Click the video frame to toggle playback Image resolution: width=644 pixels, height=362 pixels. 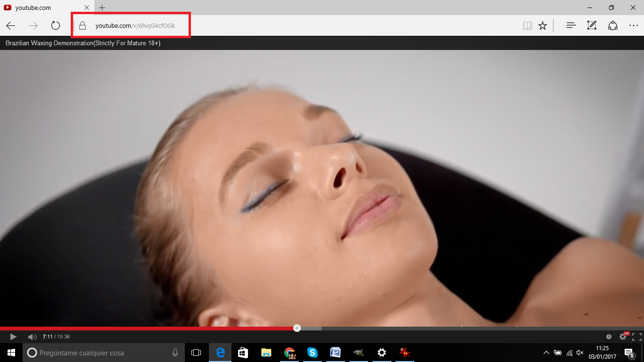tap(322, 187)
